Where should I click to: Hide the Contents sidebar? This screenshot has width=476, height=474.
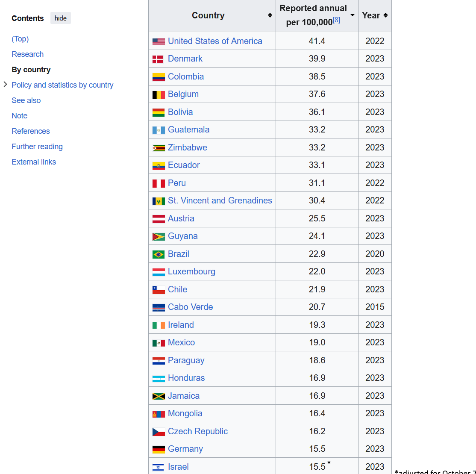(x=60, y=18)
